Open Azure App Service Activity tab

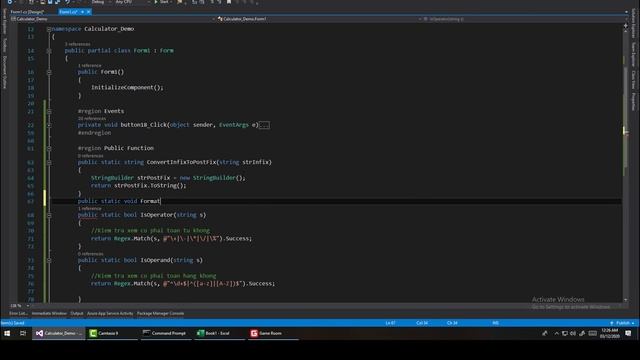click(x=110, y=313)
